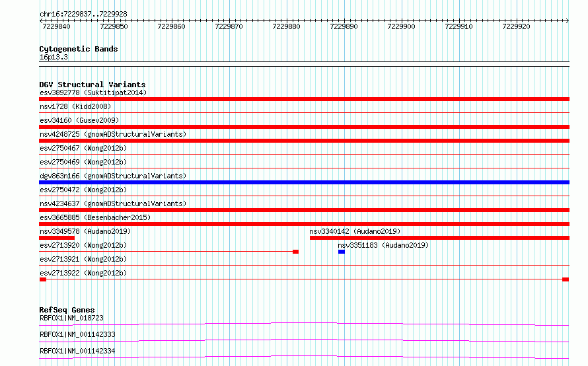The width and height of the screenshot is (588, 366).
Task: Click right red end block of esv2713922
Action: (566, 279)
